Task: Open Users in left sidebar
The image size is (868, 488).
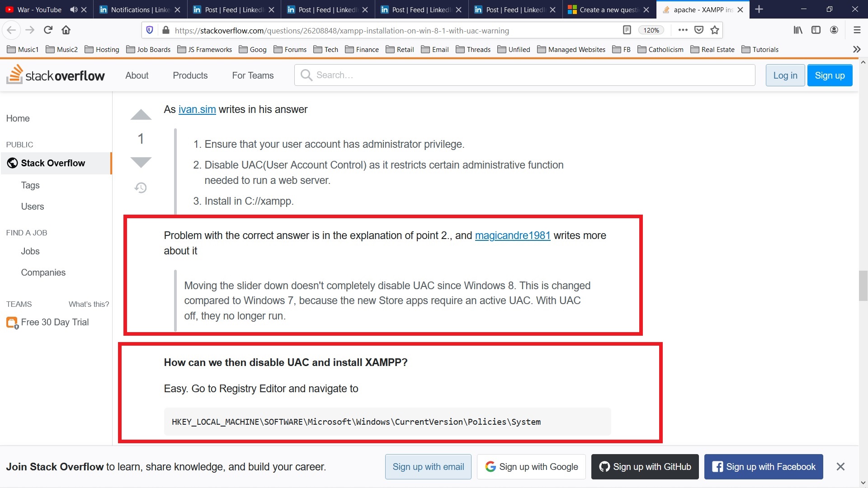Action: (33, 206)
